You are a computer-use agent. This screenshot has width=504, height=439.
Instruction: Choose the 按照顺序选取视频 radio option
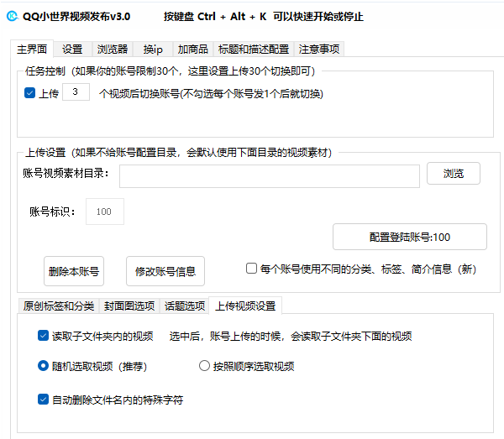[204, 366]
